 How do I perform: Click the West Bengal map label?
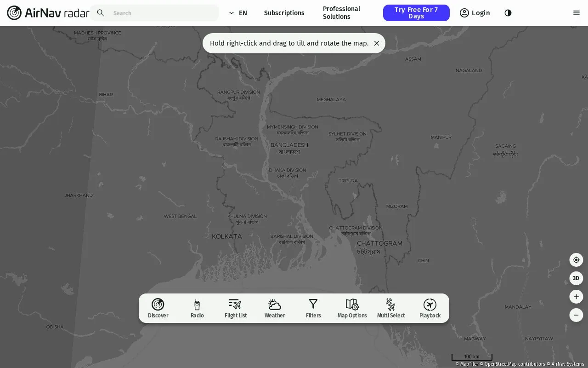click(x=180, y=216)
